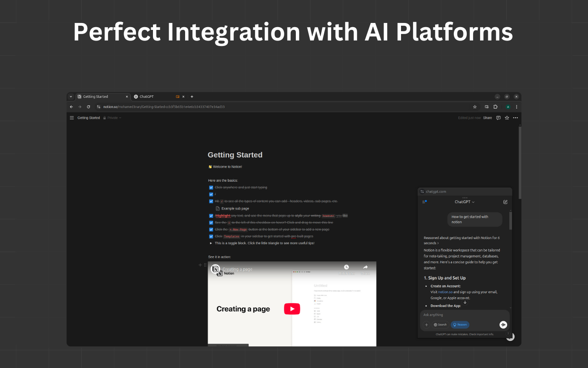Open the Private visibility dropdown

[112, 118]
